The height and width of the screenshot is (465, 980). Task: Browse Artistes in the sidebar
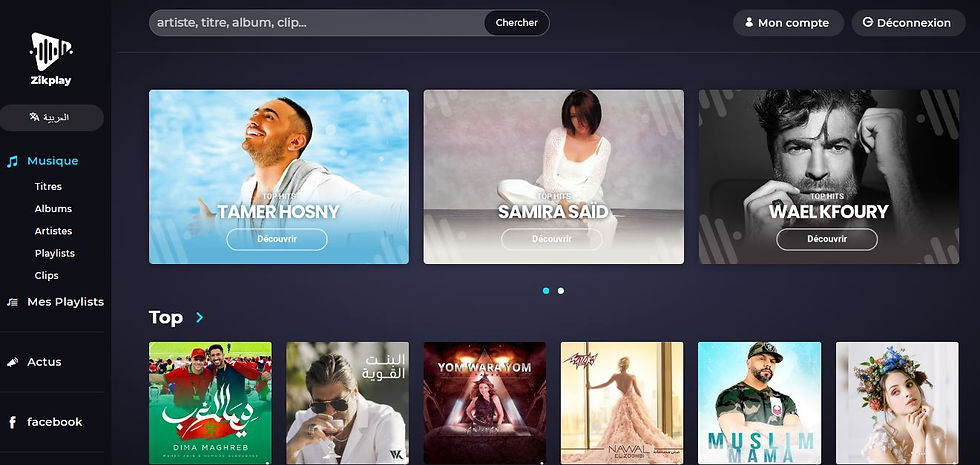pyautogui.click(x=53, y=231)
